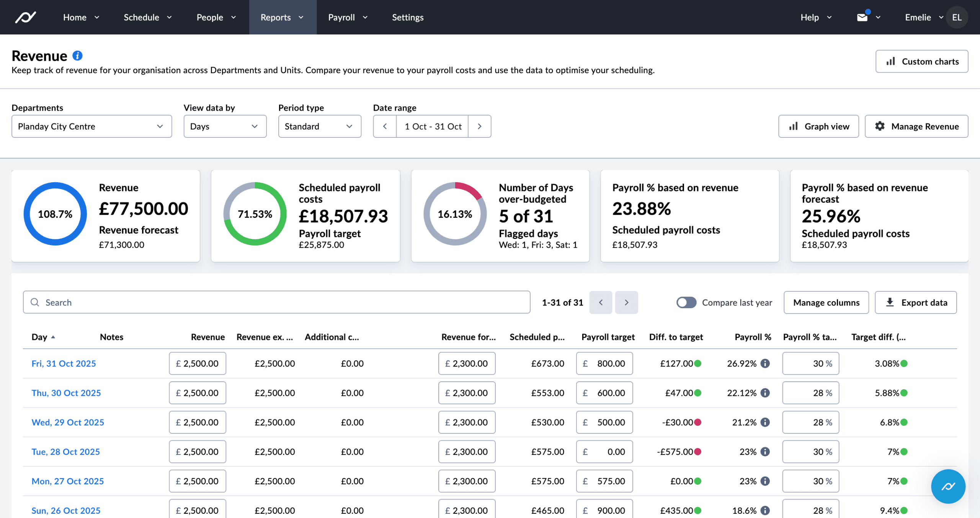Click the Planday logo icon
This screenshot has width=980, height=518.
[25, 17]
